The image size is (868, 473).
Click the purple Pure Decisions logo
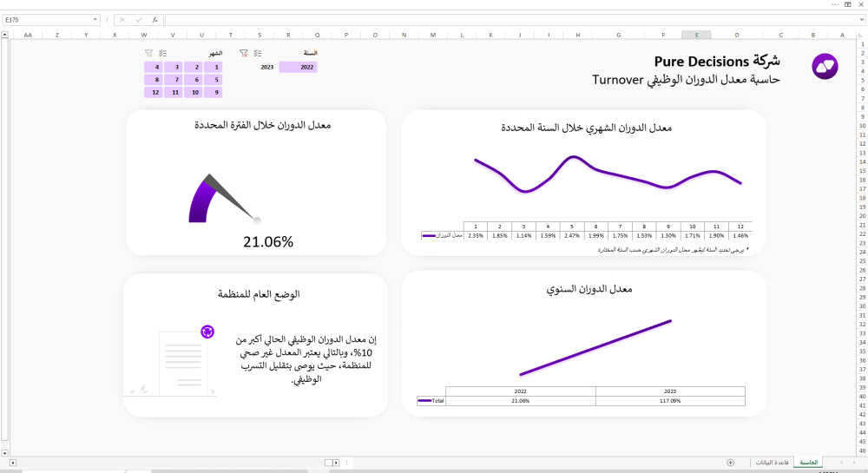tap(824, 66)
